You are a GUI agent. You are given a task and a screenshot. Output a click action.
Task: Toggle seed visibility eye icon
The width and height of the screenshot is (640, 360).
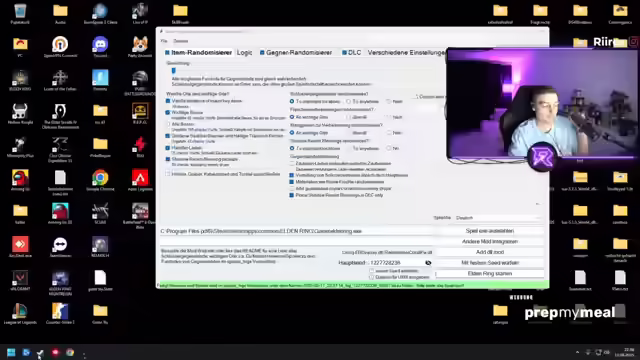pos(428,263)
